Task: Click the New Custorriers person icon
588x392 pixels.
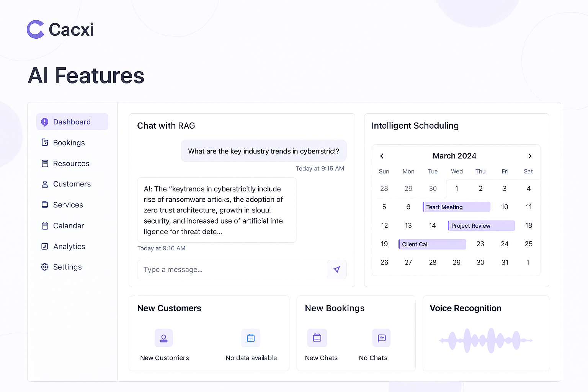Action: point(164,338)
